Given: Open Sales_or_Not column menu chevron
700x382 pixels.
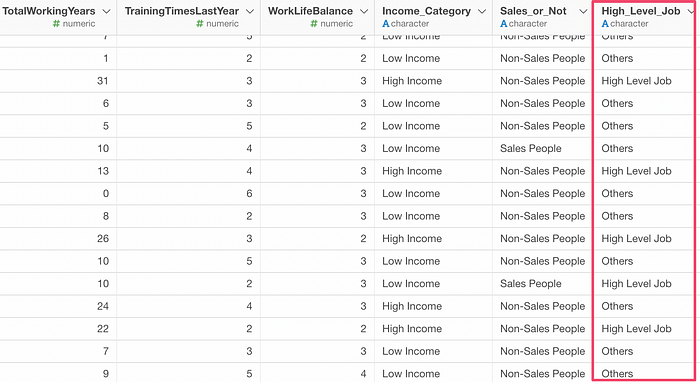Looking at the screenshot, I should pos(583,11).
